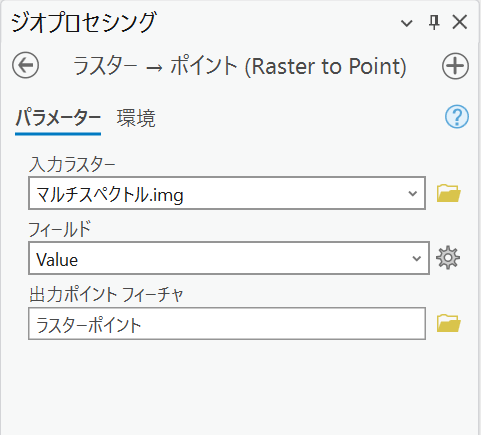The width and height of the screenshot is (481, 435).
Task: Click the Value field combo box
Action: pos(229,258)
